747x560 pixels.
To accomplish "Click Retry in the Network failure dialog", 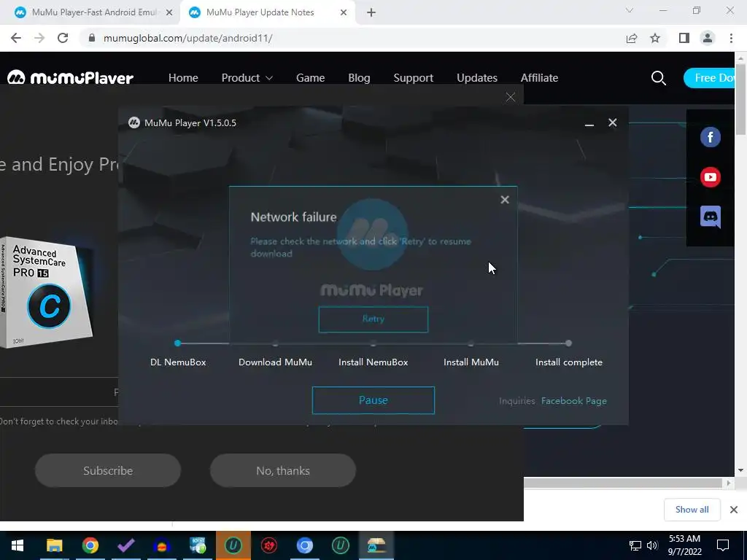I will (373, 319).
